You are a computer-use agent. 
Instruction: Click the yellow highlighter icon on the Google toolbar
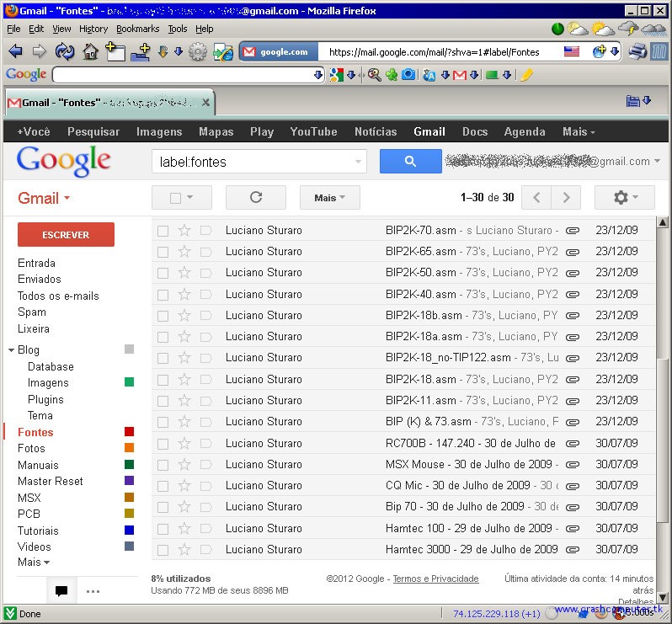[526, 75]
